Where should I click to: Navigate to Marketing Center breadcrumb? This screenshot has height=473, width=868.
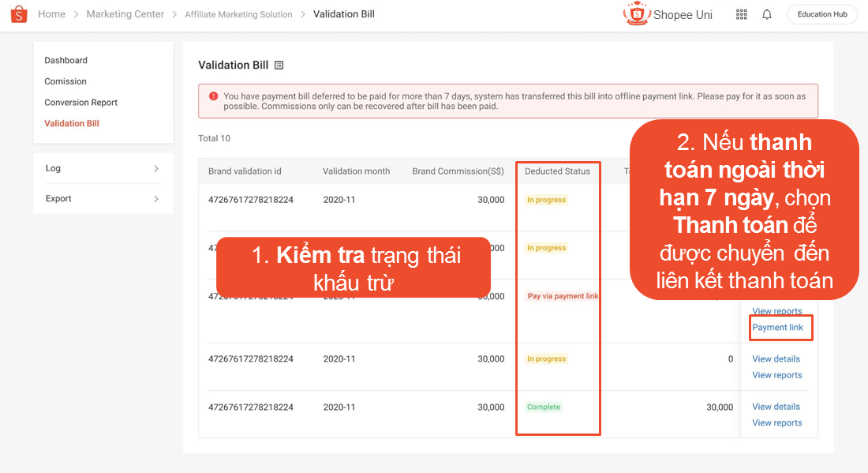point(125,14)
